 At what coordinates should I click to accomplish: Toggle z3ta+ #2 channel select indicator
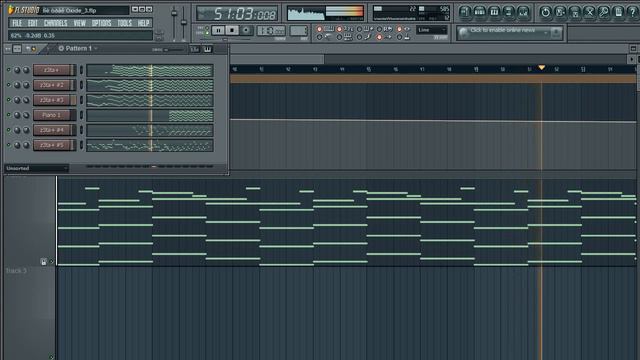(x=81, y=85)
